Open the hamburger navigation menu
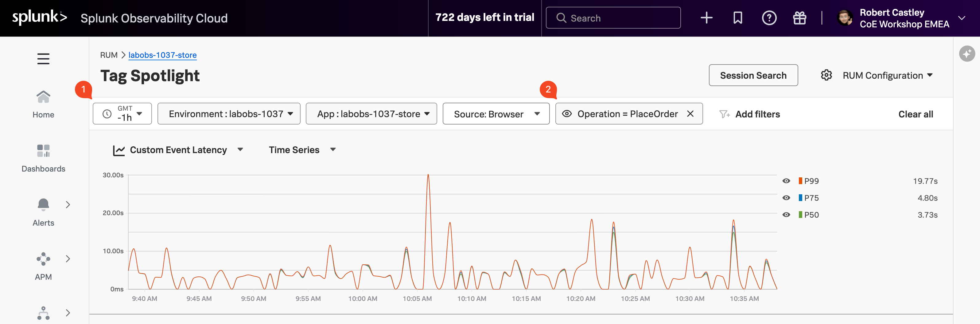The image size is (980, 324). (43, 59)
